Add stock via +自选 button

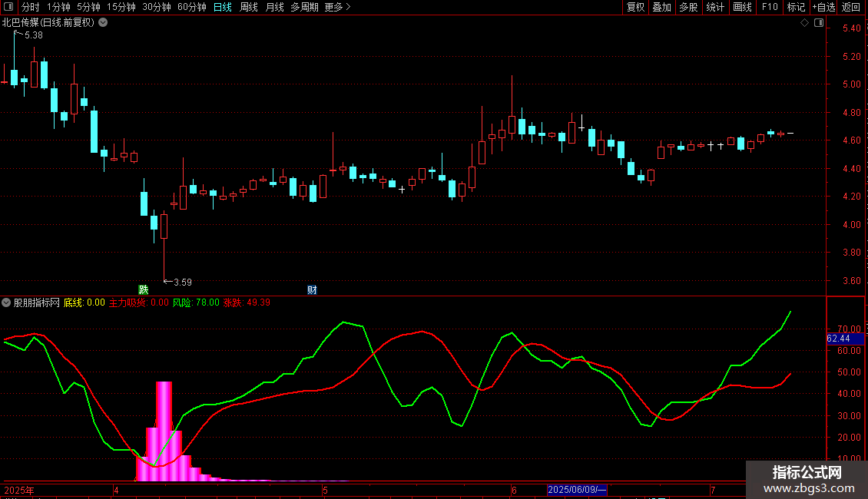(x=823, y=7)
